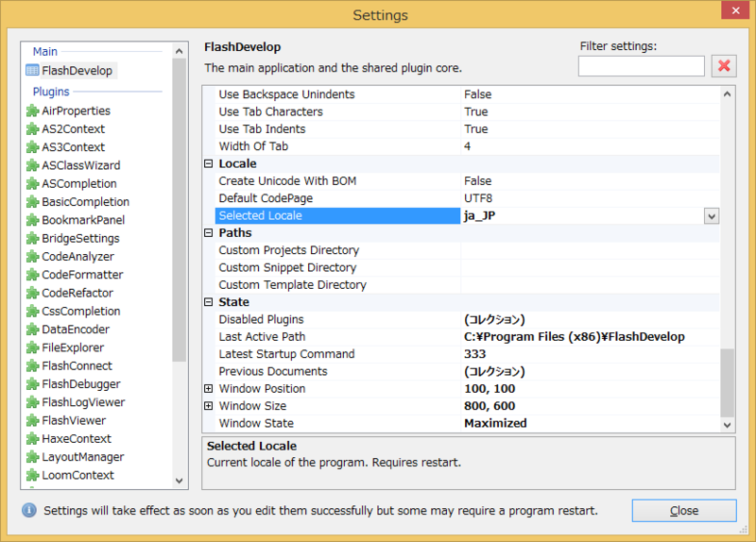Viewport: 756px width, 542px height.
Task: Click the blue info icon at the bottom
Action: click(x=29, y=510)
